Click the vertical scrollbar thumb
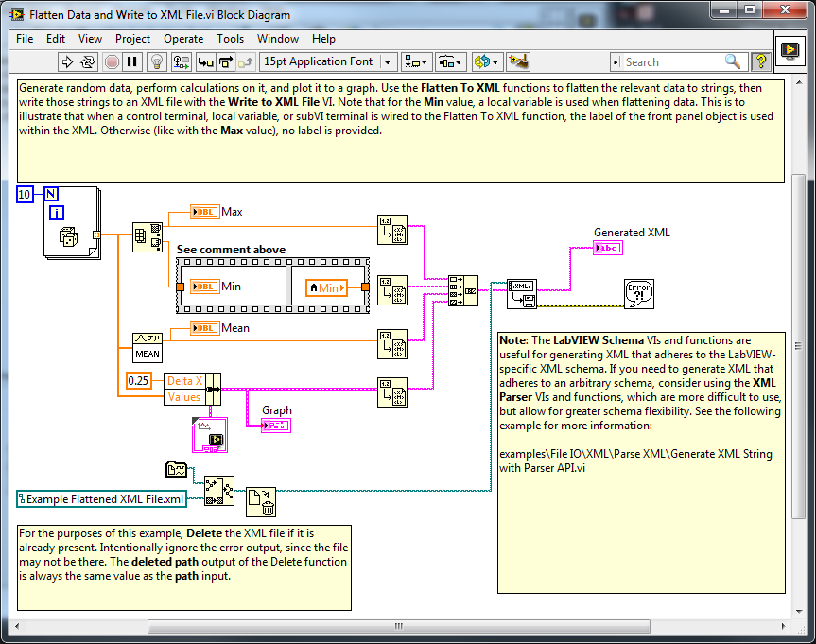The height and width of the screenshot is (644, 816). point(799,346)
